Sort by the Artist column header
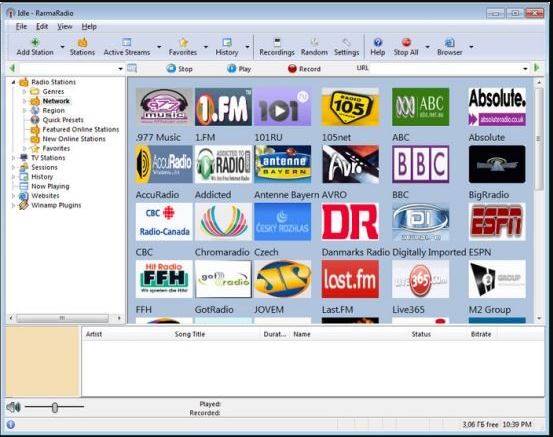Image resolution: width=553 pixels, height=437 pixels. (94, 334)
